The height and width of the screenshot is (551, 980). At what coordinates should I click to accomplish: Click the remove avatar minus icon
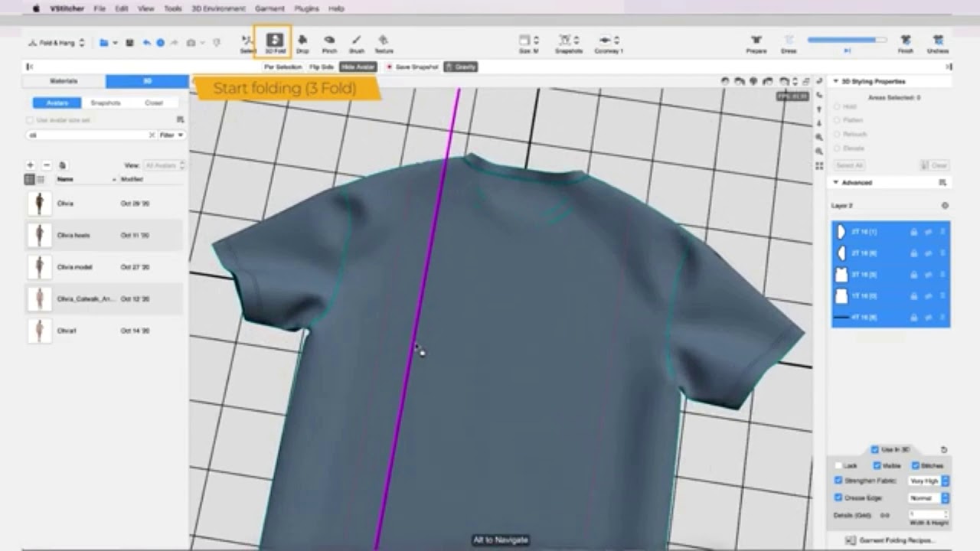click(x=46, y=165)
